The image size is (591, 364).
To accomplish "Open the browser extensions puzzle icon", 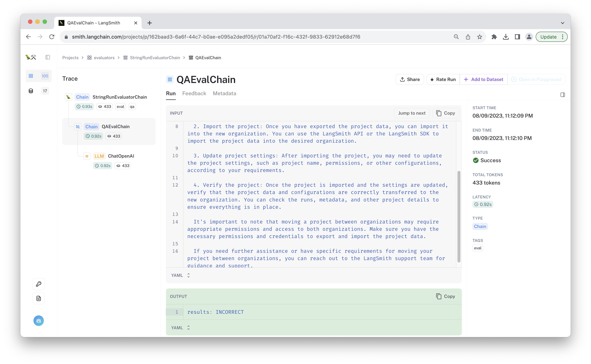I will [x=494, y=37].
